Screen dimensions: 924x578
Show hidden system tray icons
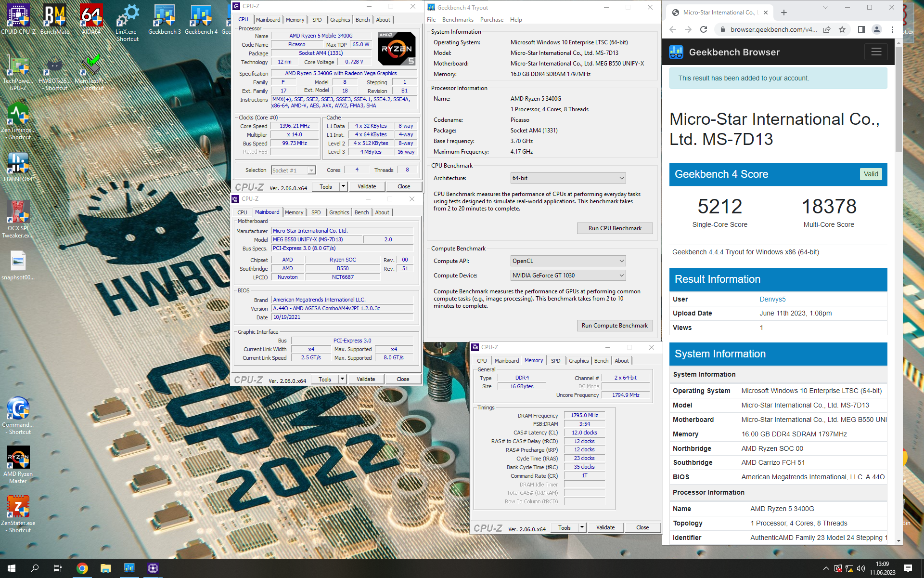[826, 568]
